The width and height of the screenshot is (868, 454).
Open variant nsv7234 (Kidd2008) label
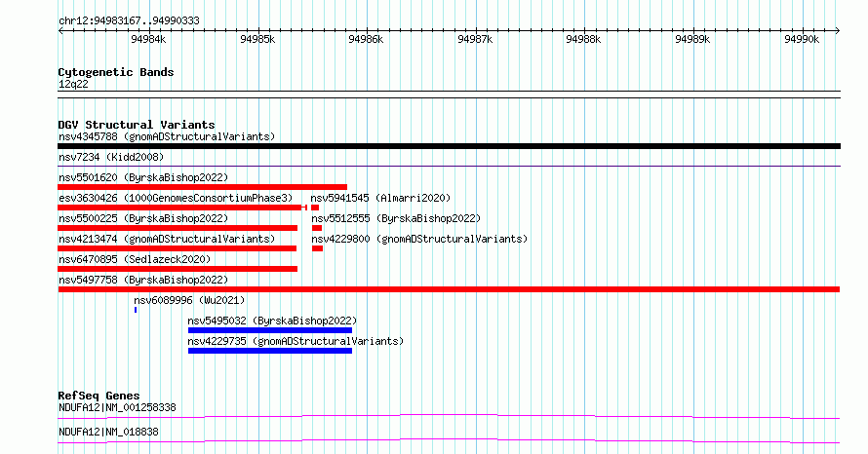tap(111, 157)
